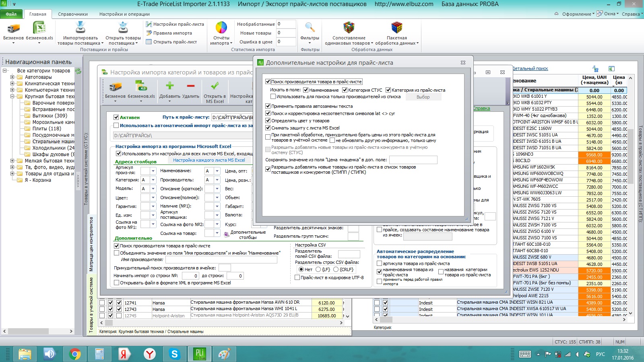Open Отчёты импорта pie chart icon
The width and height of the screenshot is (644, 362).
pos(221,28)
